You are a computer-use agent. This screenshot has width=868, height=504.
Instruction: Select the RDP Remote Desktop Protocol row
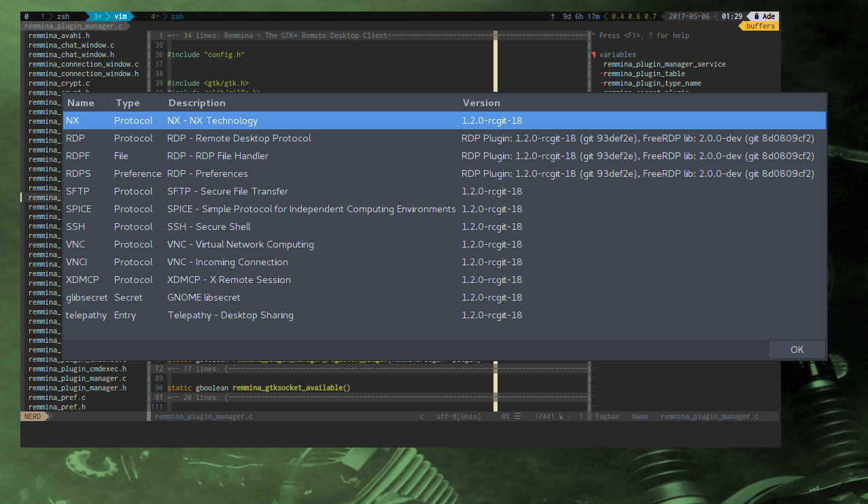coord(239,138)
